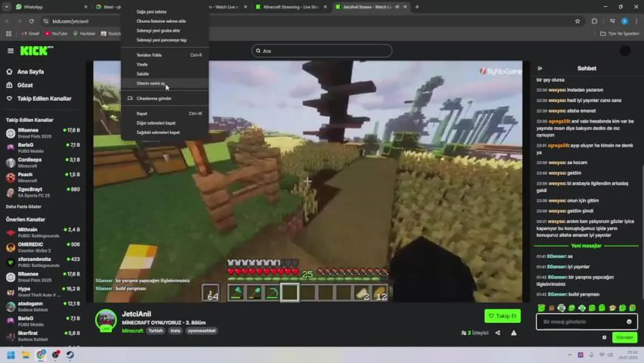Open the user avatar at top right
Screen dimensions: 644x363
point(625,50)
